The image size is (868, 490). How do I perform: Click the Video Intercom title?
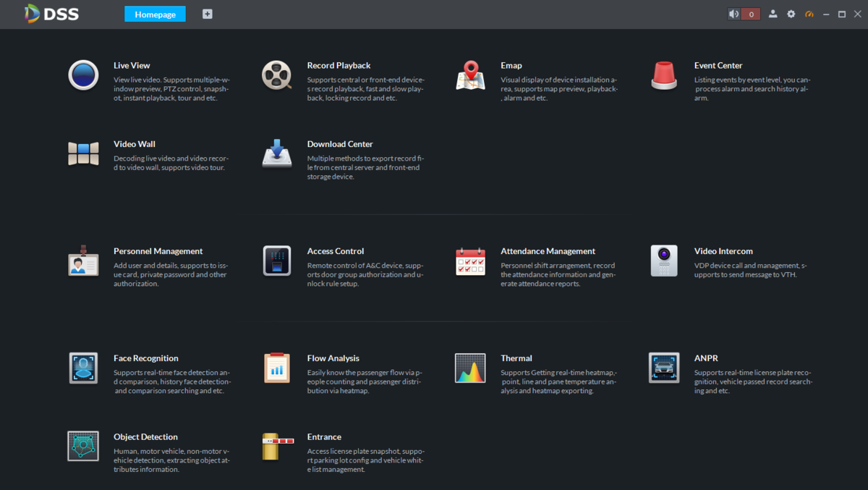click(723, 251)
